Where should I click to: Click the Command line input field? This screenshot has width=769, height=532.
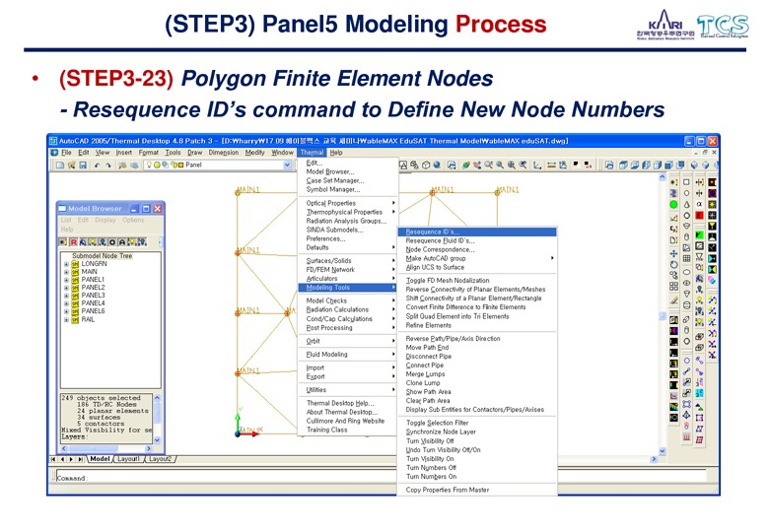381,476
